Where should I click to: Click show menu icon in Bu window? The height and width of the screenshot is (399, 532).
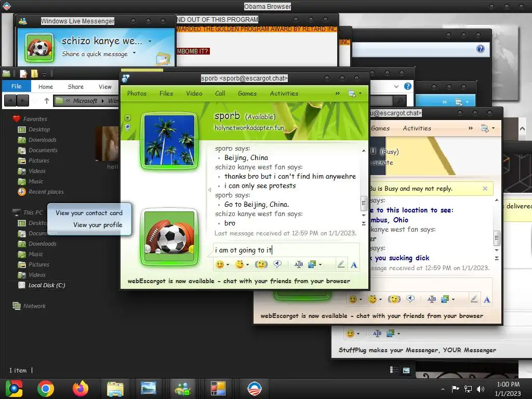[x=485, y=128]
